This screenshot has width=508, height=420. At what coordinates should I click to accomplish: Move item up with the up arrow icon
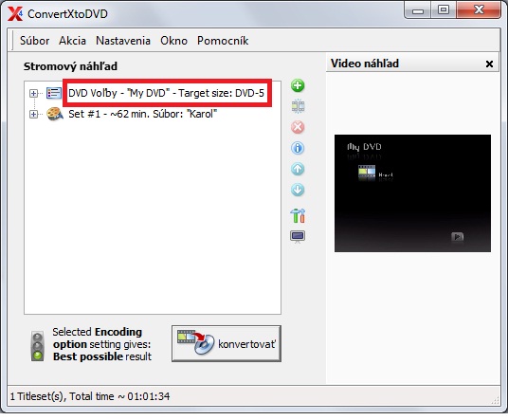pos(298,169)
